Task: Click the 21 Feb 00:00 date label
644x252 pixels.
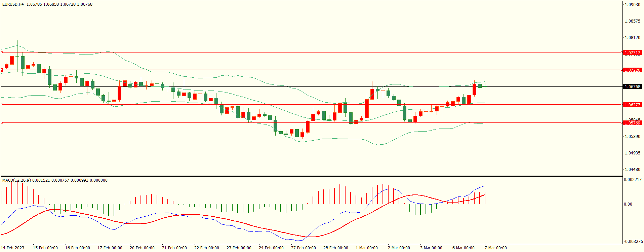Action: (174, 248)
